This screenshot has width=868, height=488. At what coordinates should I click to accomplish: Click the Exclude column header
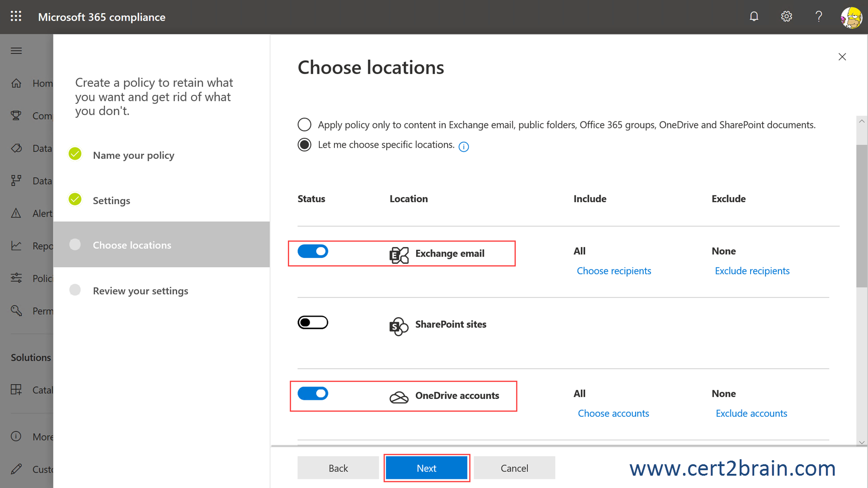coord(728,199)
